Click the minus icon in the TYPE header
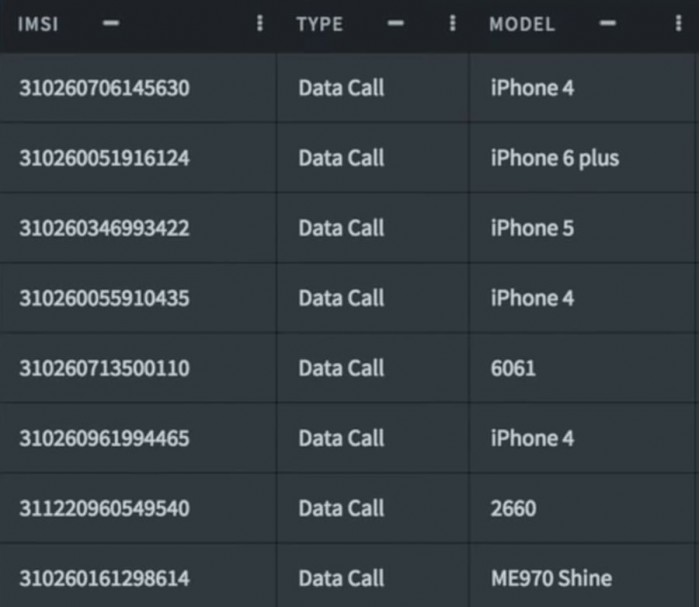700x607 pixels. click(396, 23)
